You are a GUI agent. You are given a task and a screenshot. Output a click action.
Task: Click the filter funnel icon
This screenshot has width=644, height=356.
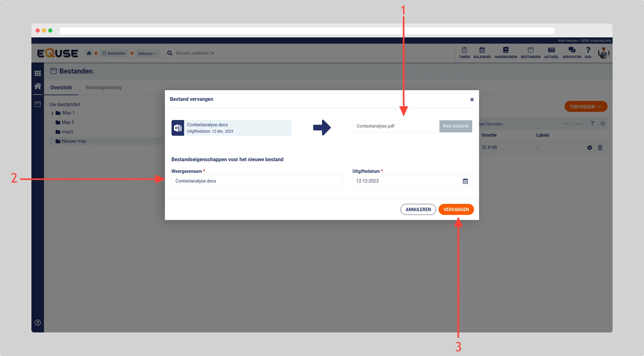[x=592, y=123]
